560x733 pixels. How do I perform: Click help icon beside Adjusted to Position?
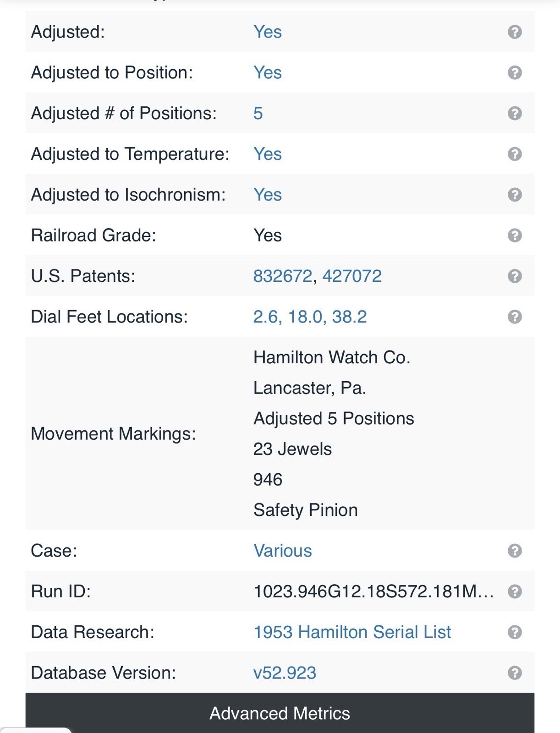click(515, 73)
